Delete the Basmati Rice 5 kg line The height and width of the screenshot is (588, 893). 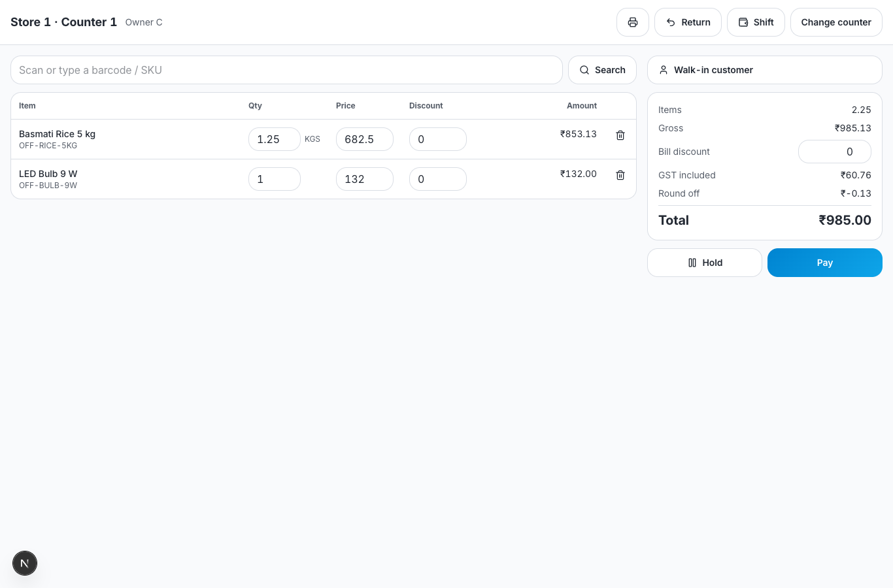tap(620, 135)
